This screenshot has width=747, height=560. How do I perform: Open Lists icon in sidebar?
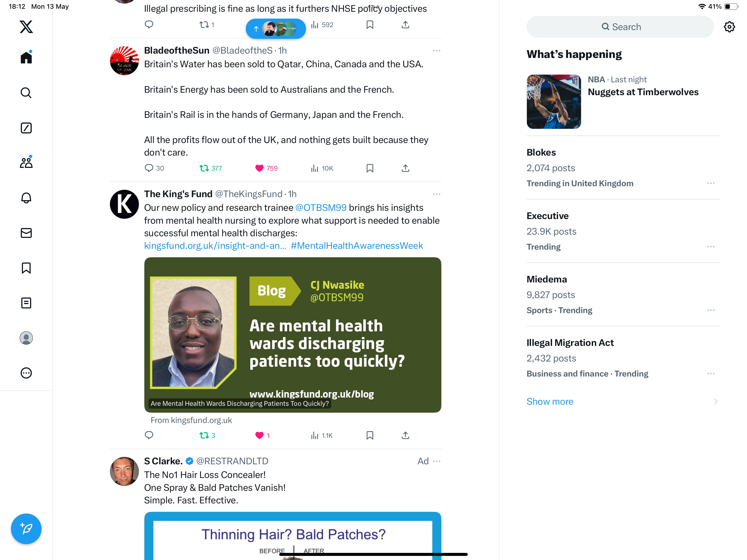(x=26, y=303)
